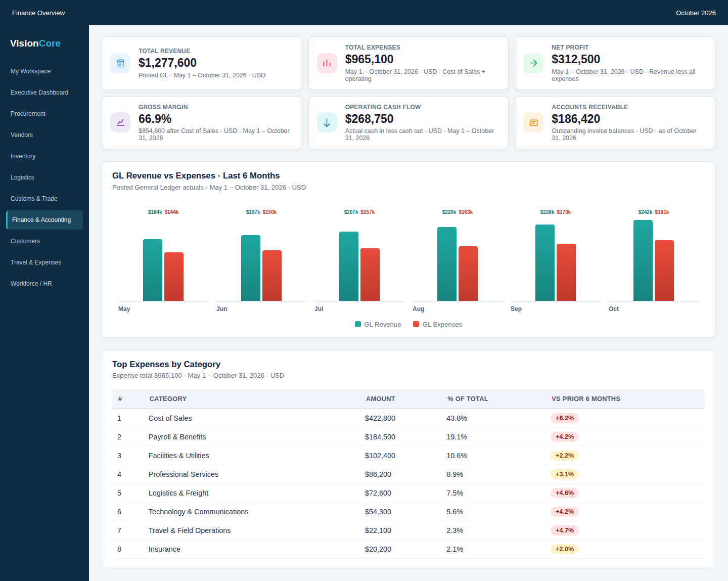The width and height of the screenshot is (728, 581).
Task: Navigate to Workforce / HR
Action: click(x=44, y=284)
